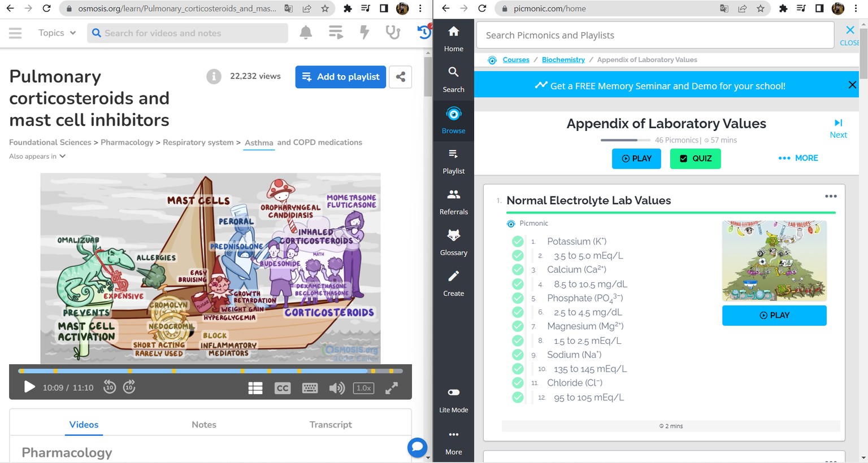The width and height of the screenshot is (868, 463).
Task: Show video info icon beside views
Action: pyautogui.click(x=214, y=76)
